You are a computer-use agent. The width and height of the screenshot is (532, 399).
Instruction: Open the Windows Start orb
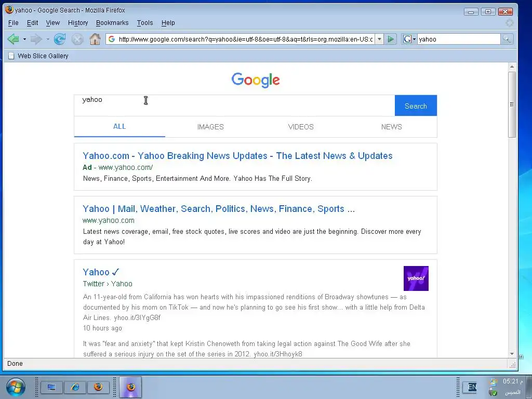tap(15, 387)
